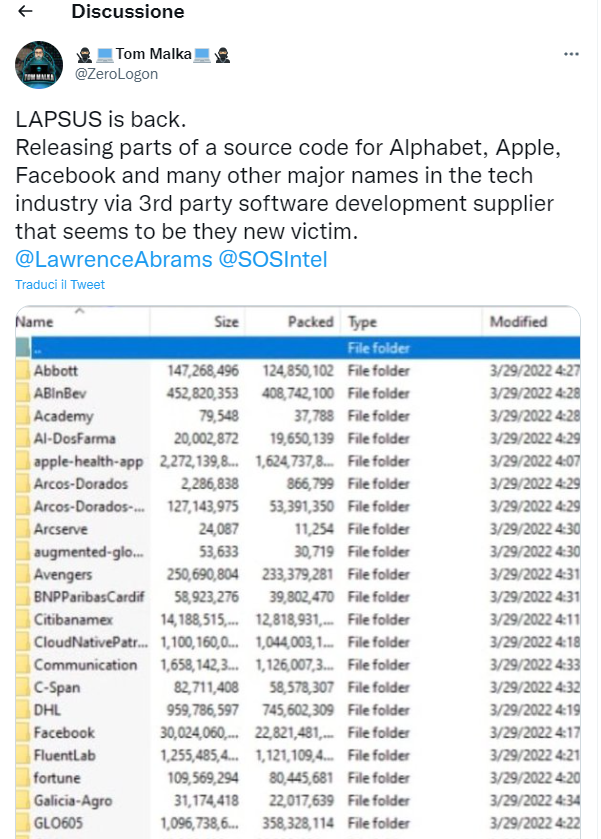
Task: Click the GLO605 folder icon
Action: [x=22, y=824]
